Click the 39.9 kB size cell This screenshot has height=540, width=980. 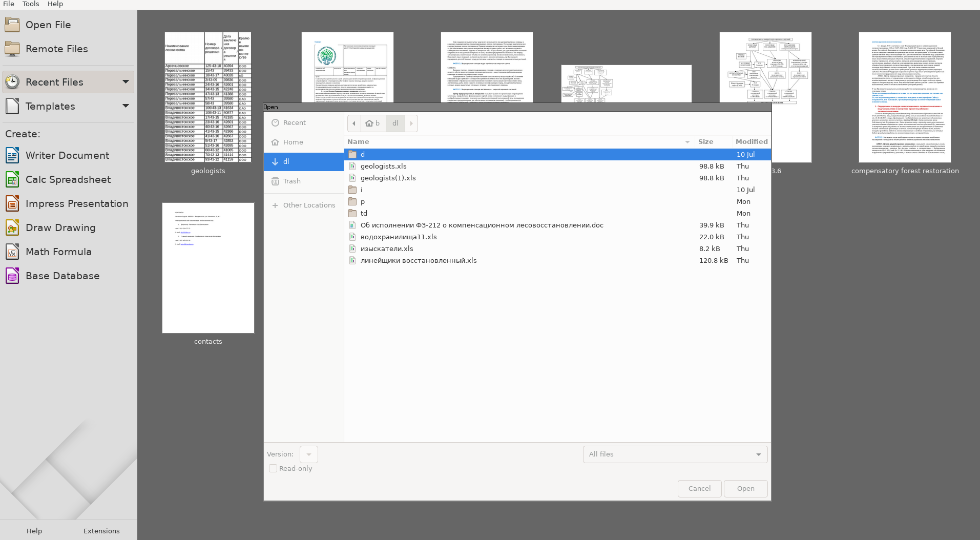tap(712, 225)
